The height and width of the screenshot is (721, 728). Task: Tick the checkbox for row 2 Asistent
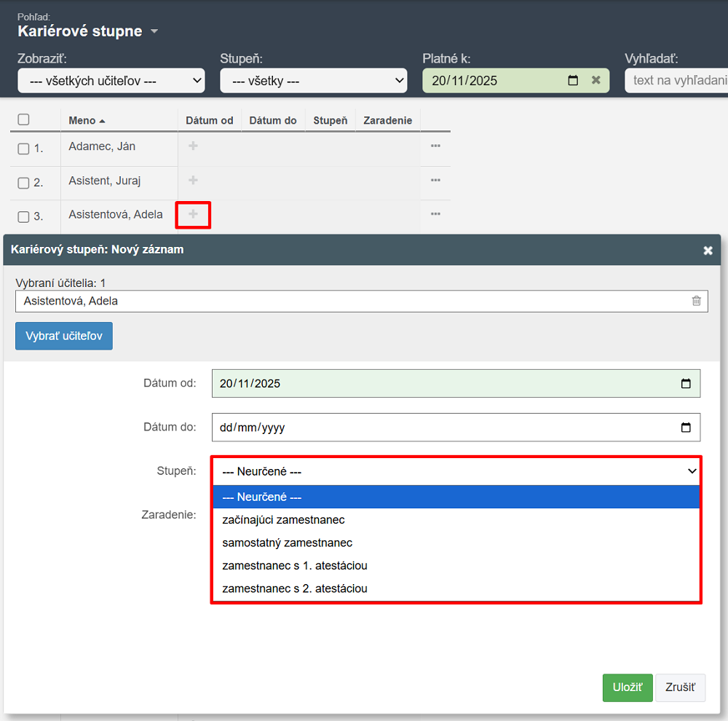coord(23,183)
